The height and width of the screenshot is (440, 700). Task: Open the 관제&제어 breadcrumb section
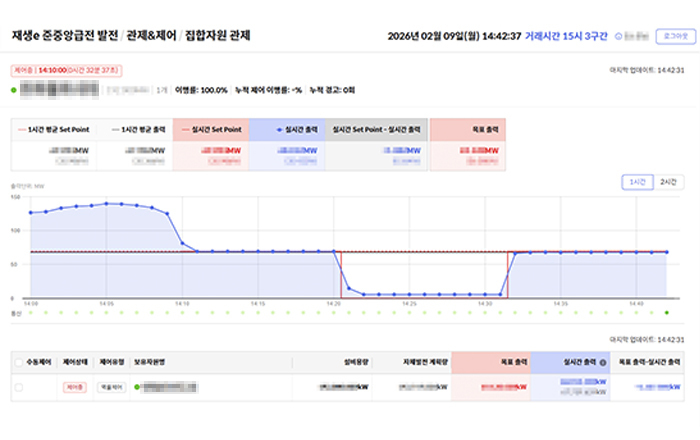click(x=153, y=36)
